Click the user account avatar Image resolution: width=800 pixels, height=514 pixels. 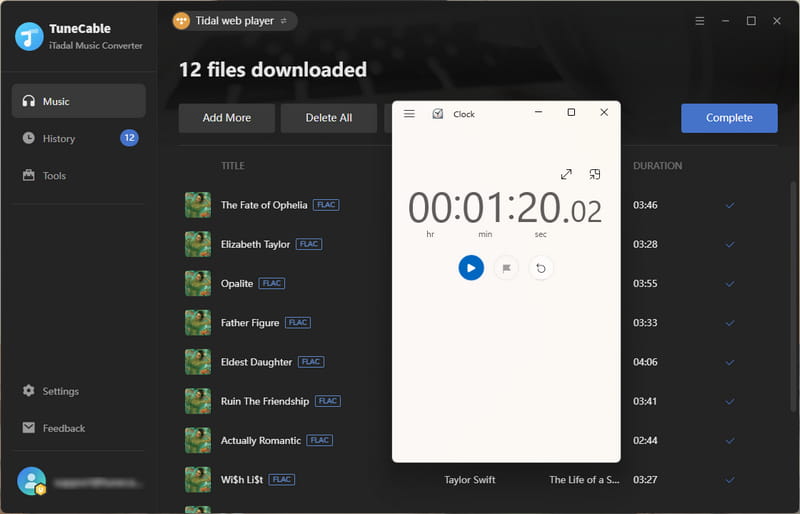tap(32, 481)
